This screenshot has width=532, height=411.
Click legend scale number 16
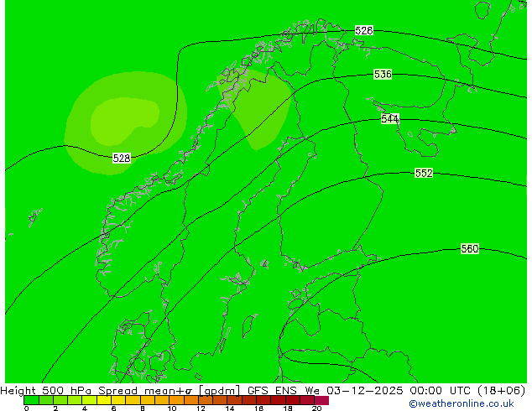pos(259,408)
